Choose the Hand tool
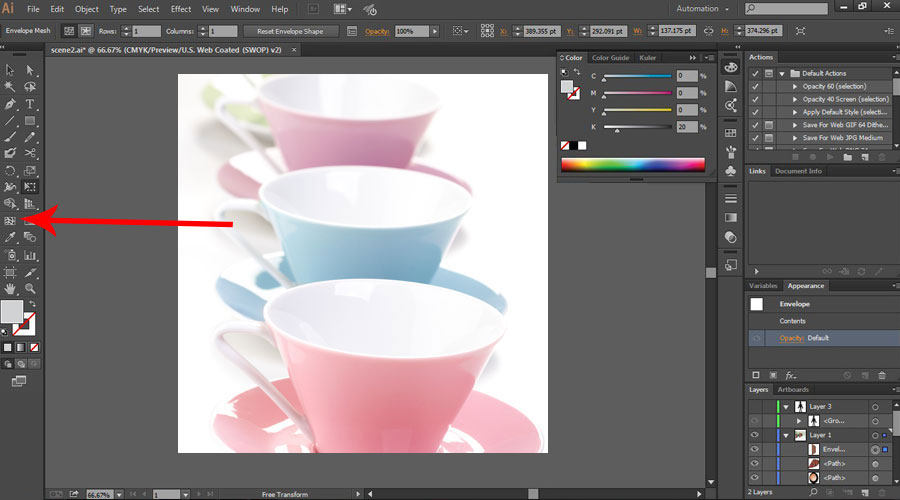Image resolution: width=900 pixels, height=500 pixels. 10,288
